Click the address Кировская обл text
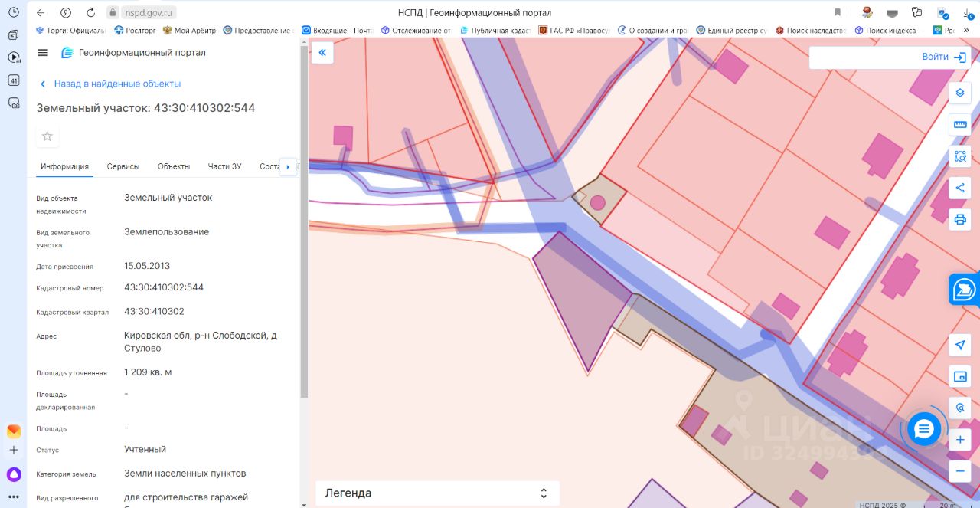 pyautogui.click(x=201, y=342)
